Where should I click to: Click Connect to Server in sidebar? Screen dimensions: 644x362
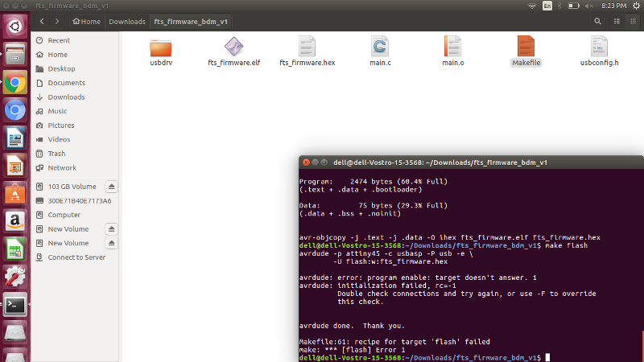pos(75,257)
